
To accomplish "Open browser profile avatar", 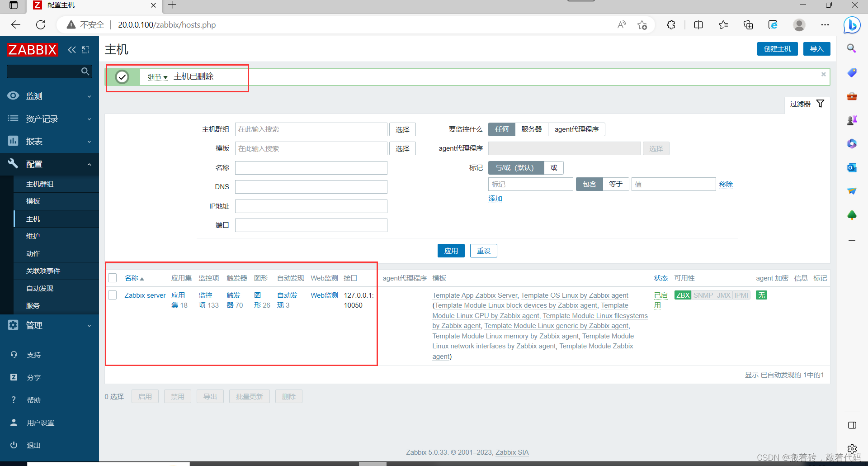I will click(x=799, y=25).
